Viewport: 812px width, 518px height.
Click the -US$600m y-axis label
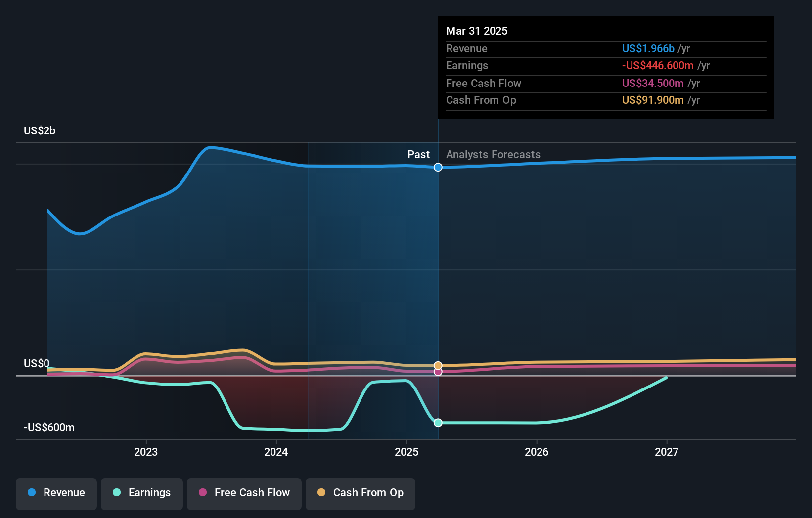[x=49, y=427]
